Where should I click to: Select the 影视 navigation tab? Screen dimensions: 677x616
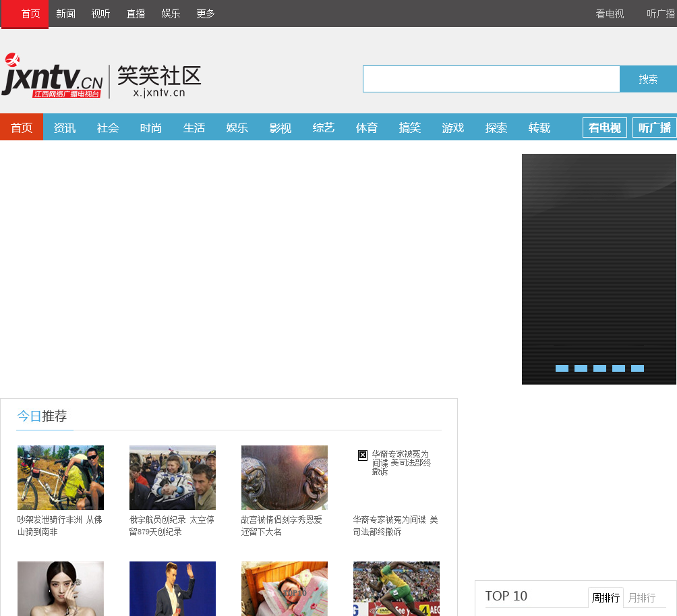pyautogui.click(x=281, y=128)
